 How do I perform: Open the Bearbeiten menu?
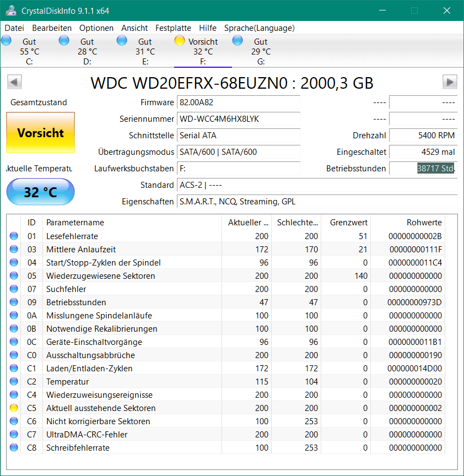tap(52, 28)
